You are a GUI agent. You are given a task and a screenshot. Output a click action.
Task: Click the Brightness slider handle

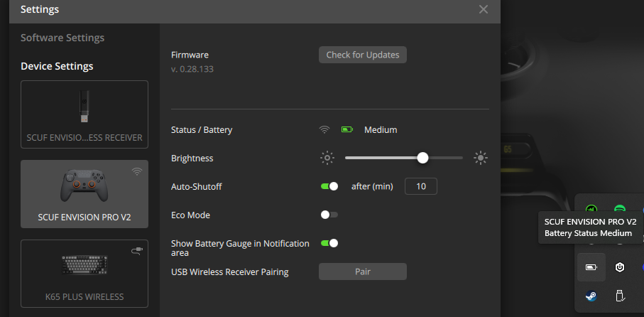tap(423, 158)
